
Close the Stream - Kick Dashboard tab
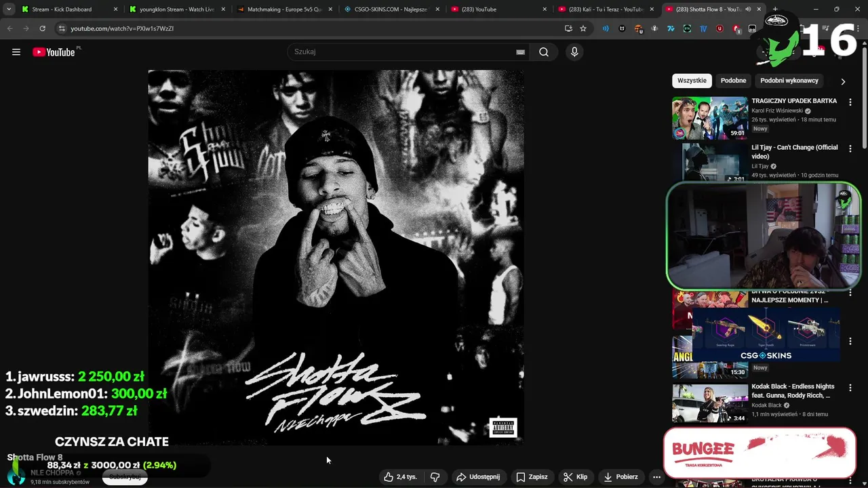(x=116, y=9)
